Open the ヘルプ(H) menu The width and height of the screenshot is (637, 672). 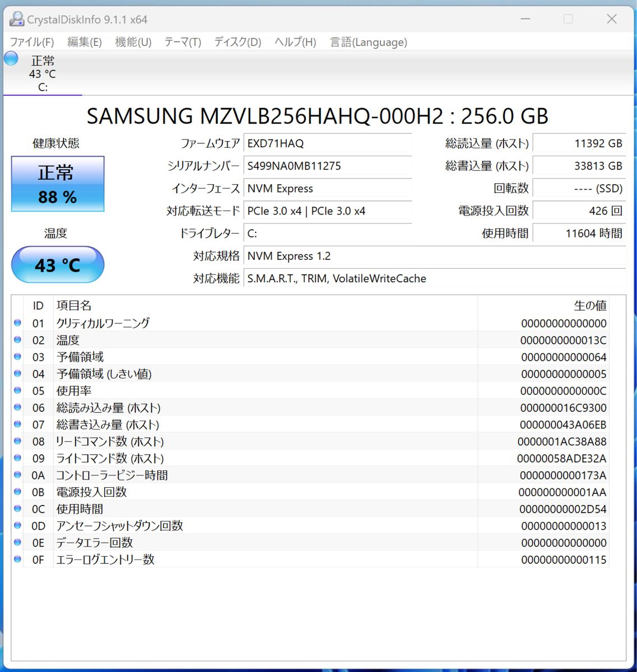[x=295, y=42]
